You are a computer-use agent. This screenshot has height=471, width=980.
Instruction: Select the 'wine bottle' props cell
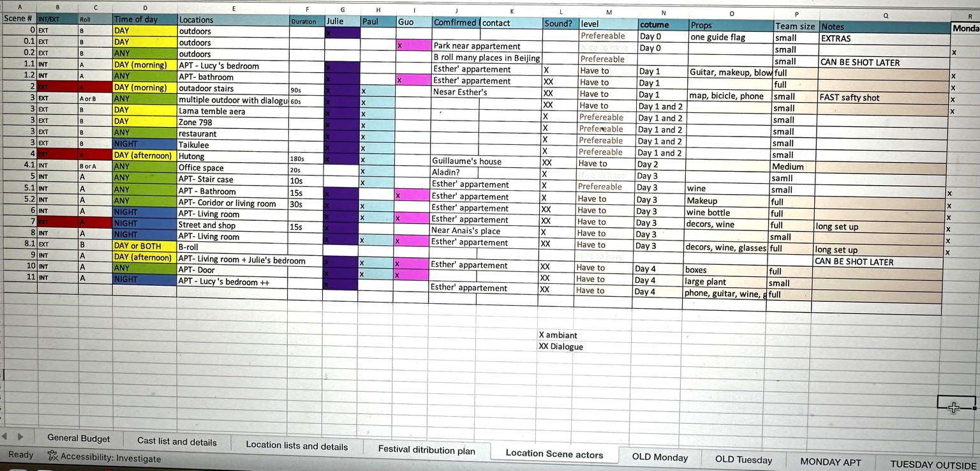(725, 213)
